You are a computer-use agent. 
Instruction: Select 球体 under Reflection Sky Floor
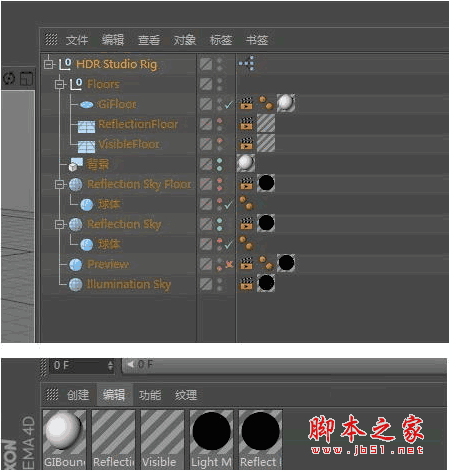tap(109, 204)
